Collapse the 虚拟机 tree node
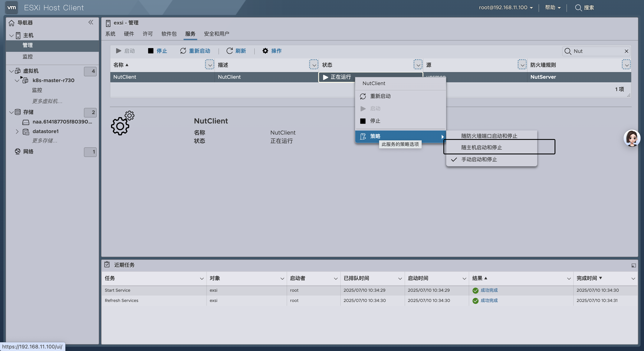The height and width of the screenshot is (351, 644). click(x=11, y=71)
